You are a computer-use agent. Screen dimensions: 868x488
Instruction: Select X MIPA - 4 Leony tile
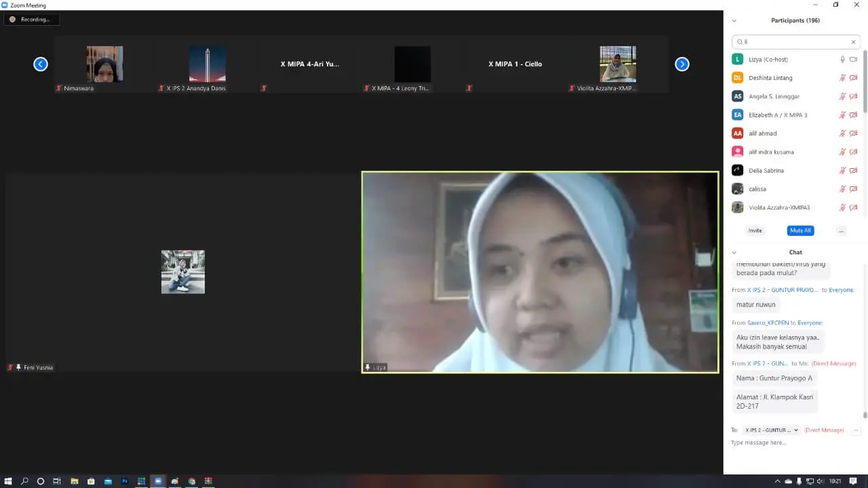412,64
